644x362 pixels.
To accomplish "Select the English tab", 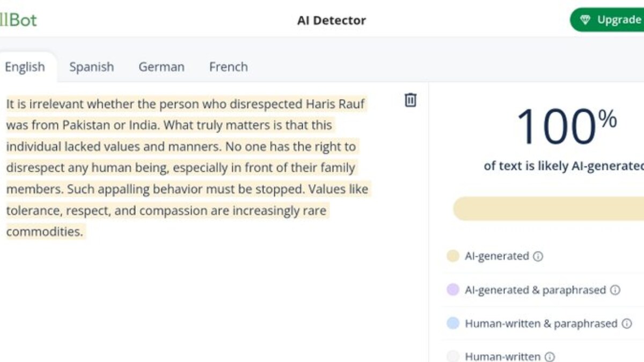I will [25, 67].
